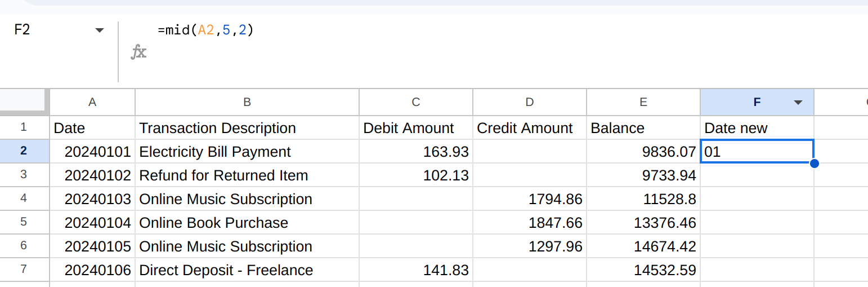Select cell containing 20240102
The height and width of the screenshot is (287, 868).
point(93,175)
